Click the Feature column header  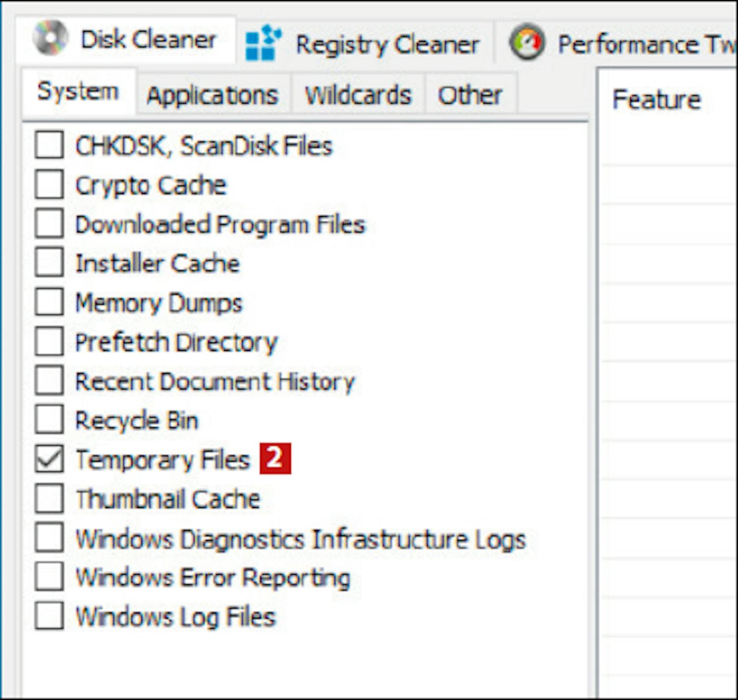point(656,99)
